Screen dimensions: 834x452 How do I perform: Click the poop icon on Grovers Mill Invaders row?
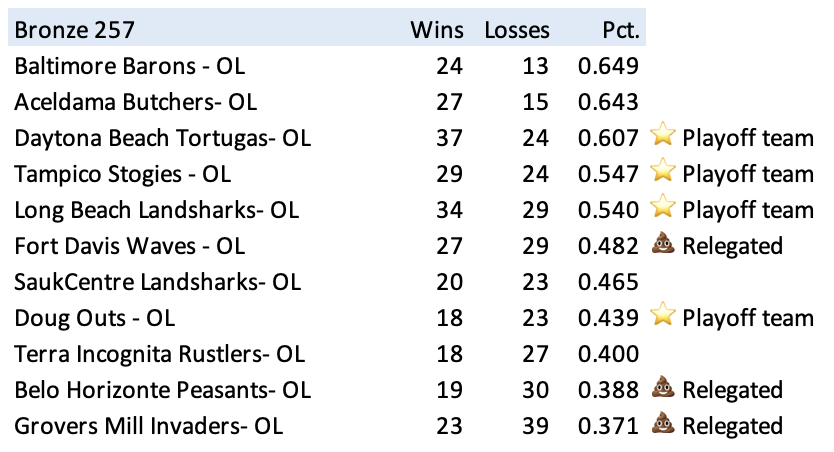click(662, 425)
